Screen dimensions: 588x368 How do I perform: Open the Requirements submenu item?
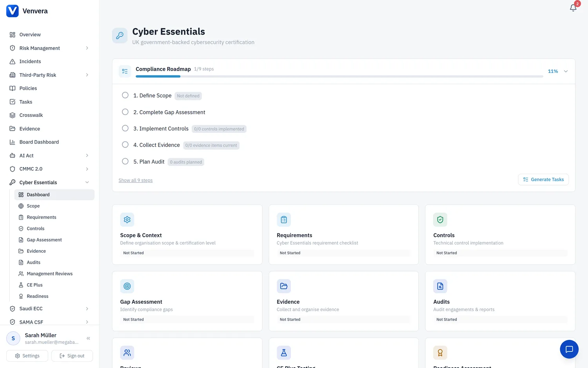click(54, 217)
